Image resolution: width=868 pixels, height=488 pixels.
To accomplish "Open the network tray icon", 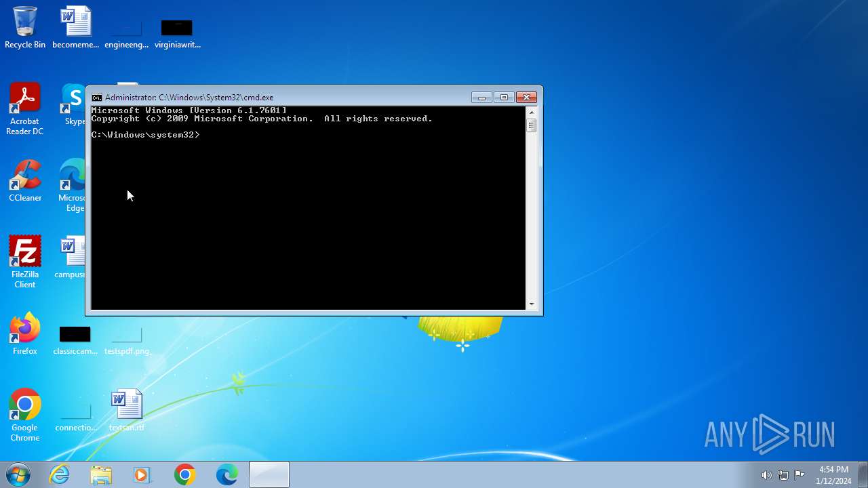I will [x=783, y=475].
